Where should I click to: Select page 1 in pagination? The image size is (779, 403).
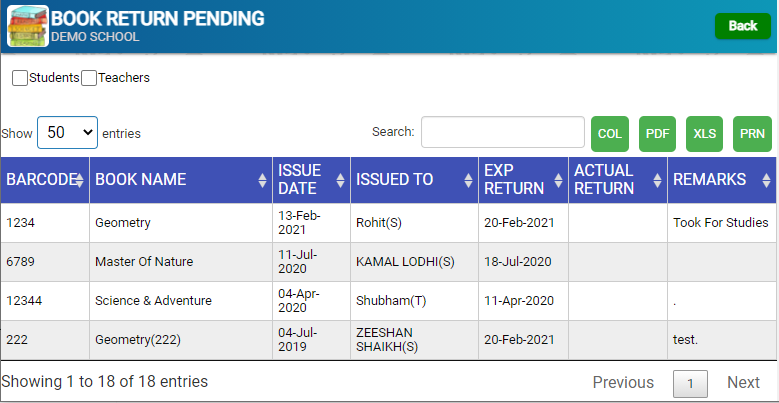(690, 384)
